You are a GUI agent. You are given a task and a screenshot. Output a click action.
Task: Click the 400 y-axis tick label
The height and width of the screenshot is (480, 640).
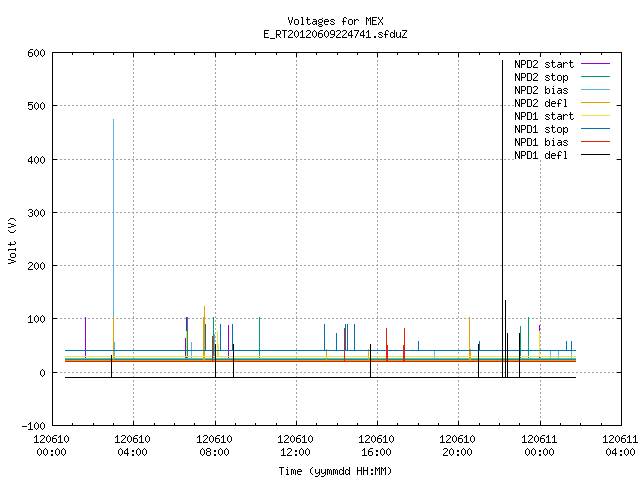point(36,160)
